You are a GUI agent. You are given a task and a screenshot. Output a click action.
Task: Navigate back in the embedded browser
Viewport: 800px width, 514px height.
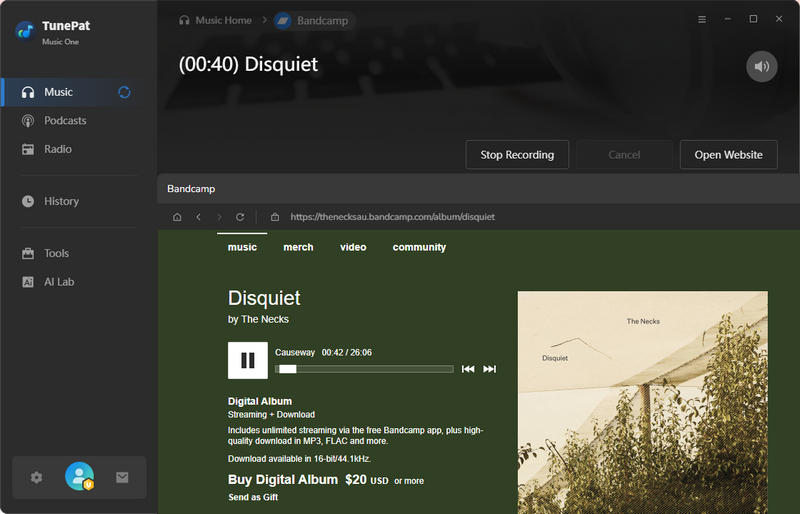coord(198,217)
